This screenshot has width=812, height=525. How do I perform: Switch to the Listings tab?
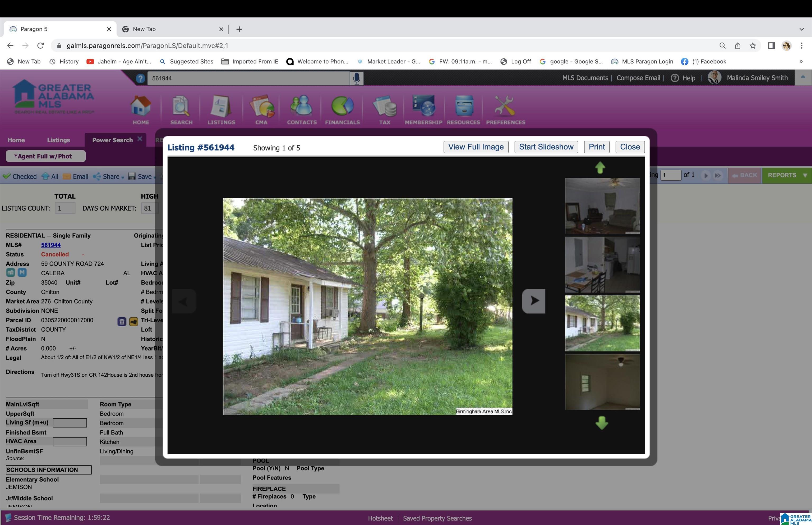click(x=58, y=140)
